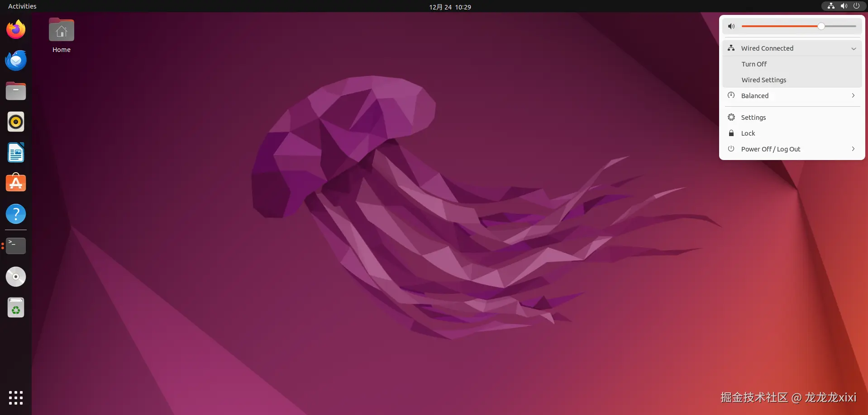Click the volume slider knob

coord(821,26)
